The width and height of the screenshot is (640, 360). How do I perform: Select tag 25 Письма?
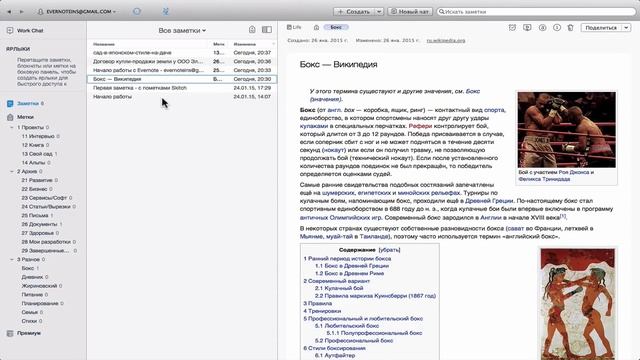point(35,216)
